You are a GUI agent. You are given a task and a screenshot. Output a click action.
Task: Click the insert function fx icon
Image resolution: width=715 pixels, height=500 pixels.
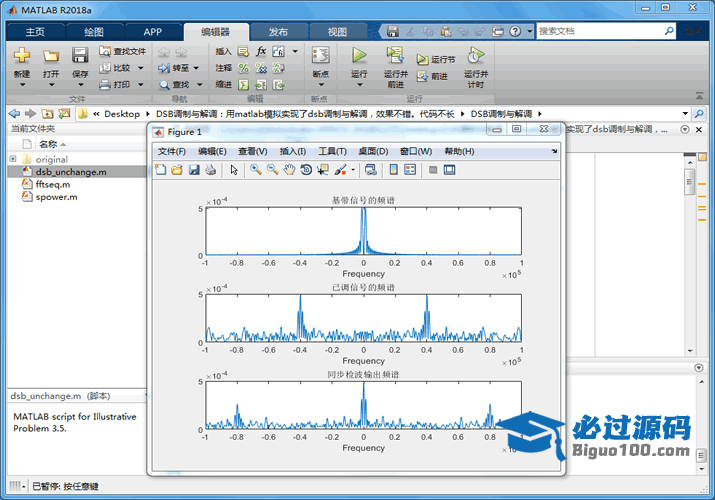point(261,51)
